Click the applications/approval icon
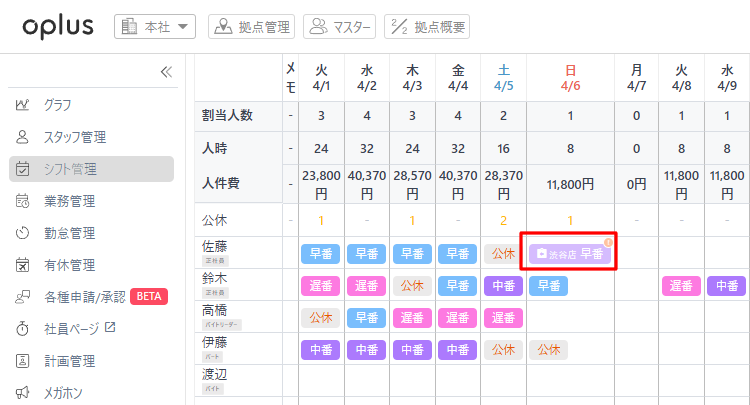 click(x=23, y=297)
